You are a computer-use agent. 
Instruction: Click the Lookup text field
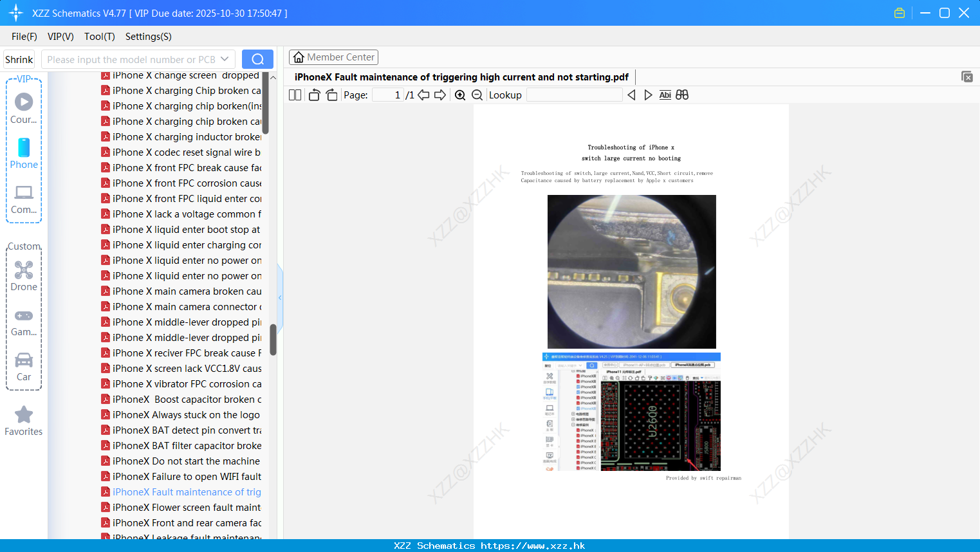pos(575,95)
